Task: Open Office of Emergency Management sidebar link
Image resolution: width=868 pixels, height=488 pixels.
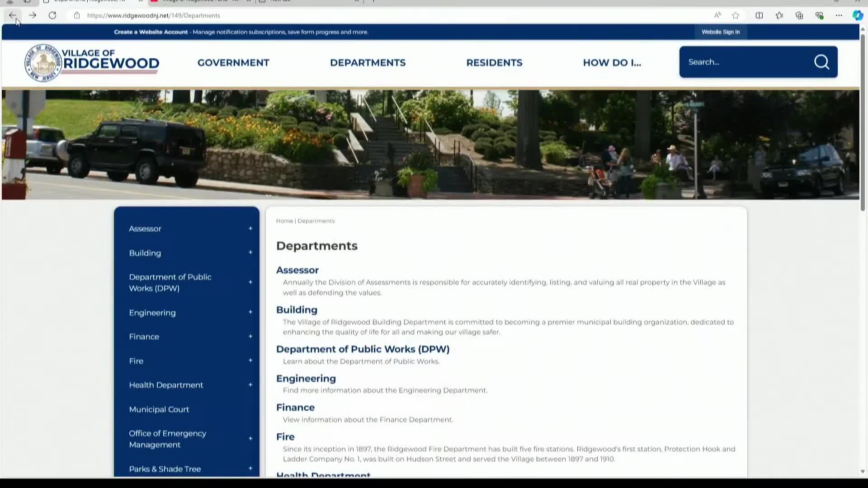Action: tap(167, 439)
